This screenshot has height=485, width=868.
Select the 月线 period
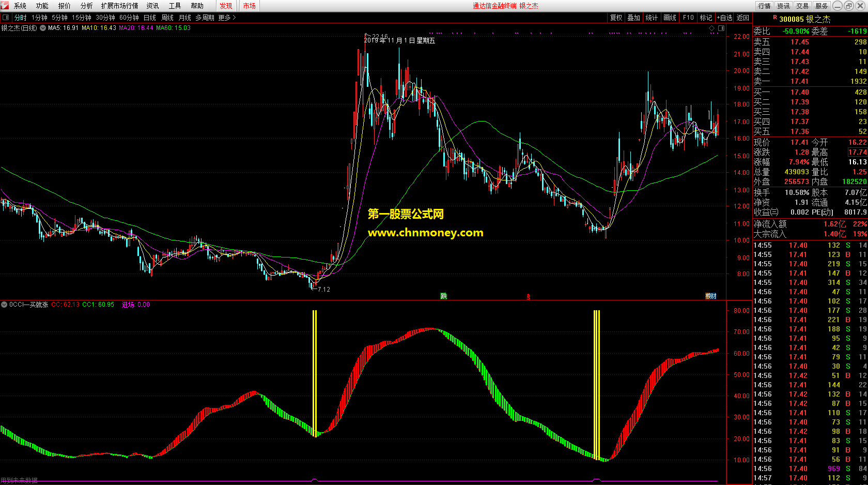(x=185, y=18)
